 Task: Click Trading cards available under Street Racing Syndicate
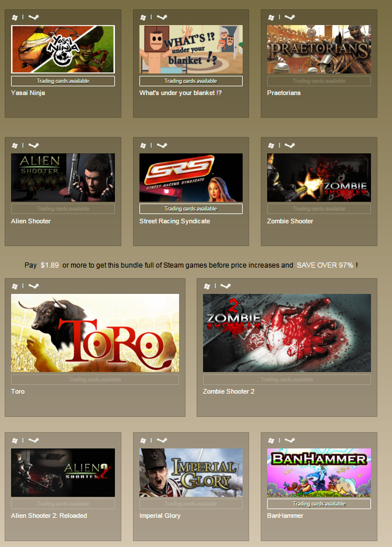click(191, 209)
